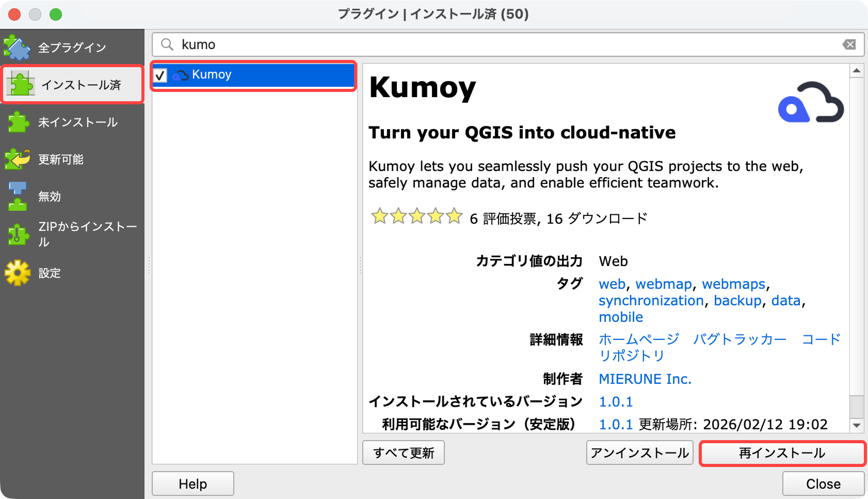Select the 無効 (Disabled) plugins icon
Screen dimensions: 868x499
coord(17,196)
